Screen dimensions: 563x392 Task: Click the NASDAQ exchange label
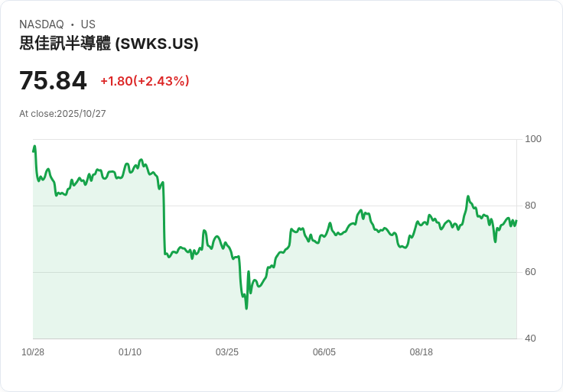click(41, 24)
